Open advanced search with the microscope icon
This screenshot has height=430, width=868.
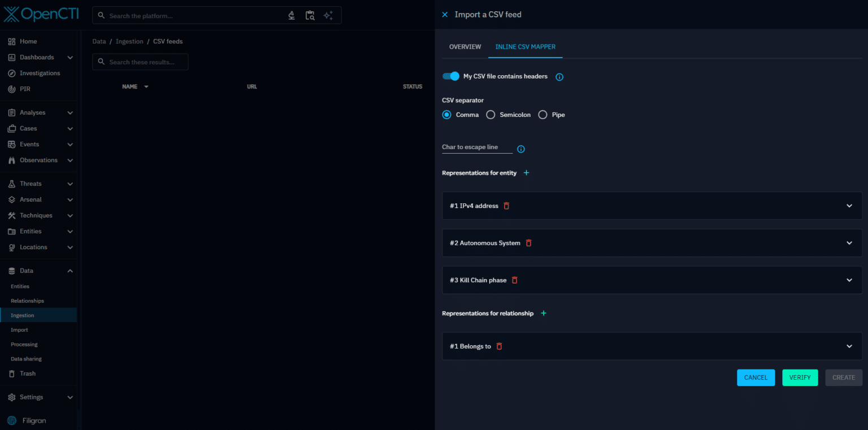point(292,15)
